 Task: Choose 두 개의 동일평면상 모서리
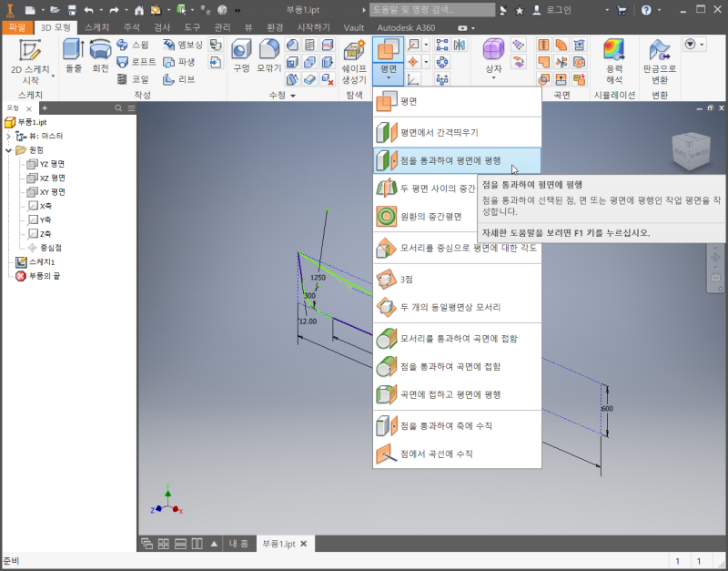pyautogui.click(x=458, y=307)
